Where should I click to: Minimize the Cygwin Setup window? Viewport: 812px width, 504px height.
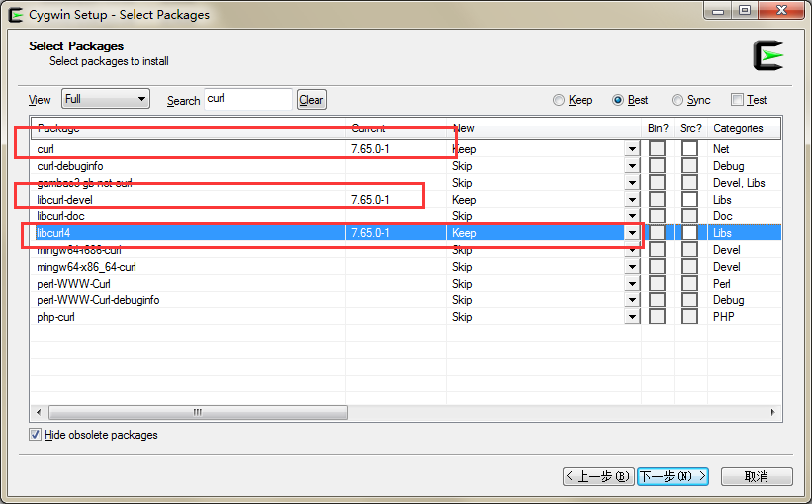(718, 10)
